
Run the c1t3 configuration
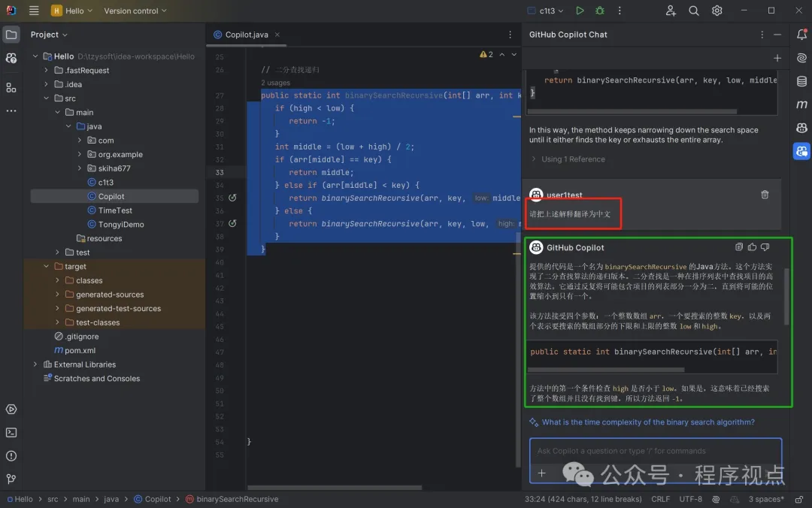click(580, 11)
